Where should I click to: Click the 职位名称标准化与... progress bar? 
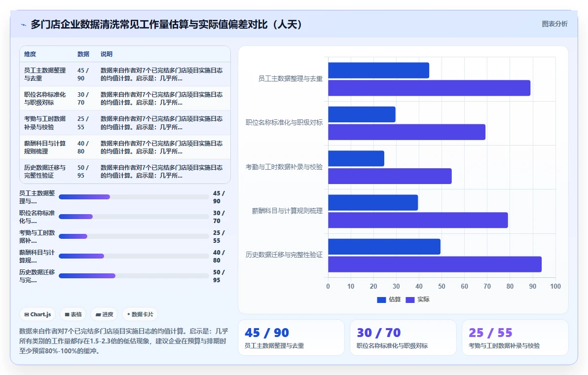[x=134, y=217]
